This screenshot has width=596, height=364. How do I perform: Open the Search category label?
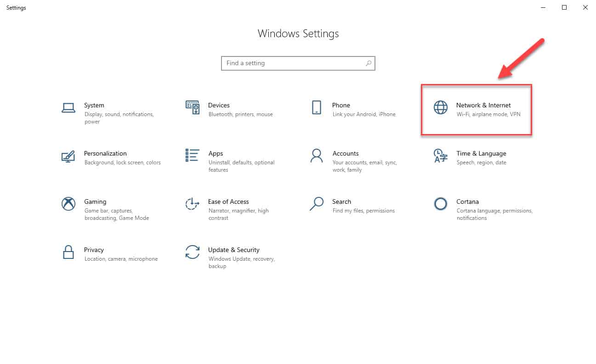coord(342,202)
